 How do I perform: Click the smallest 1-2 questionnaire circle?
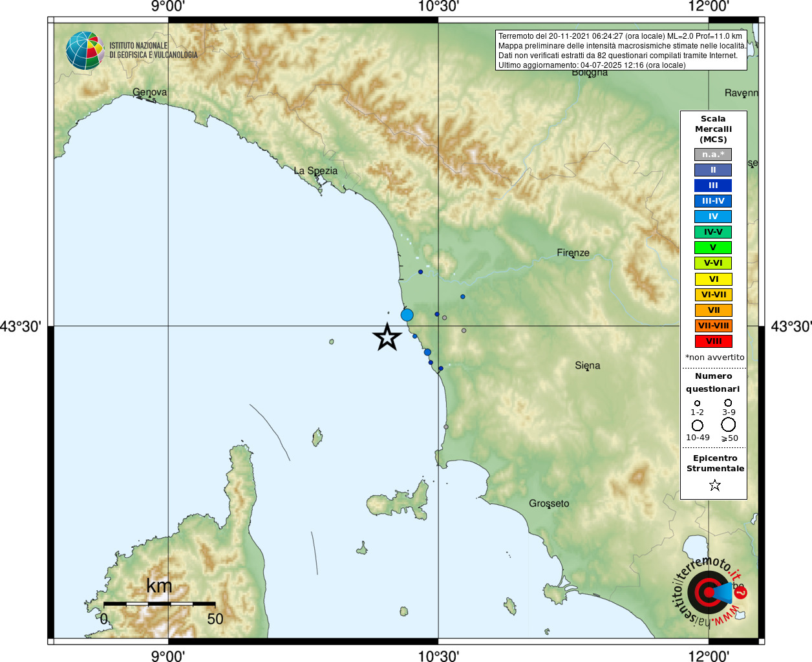(x=697, y=403)
